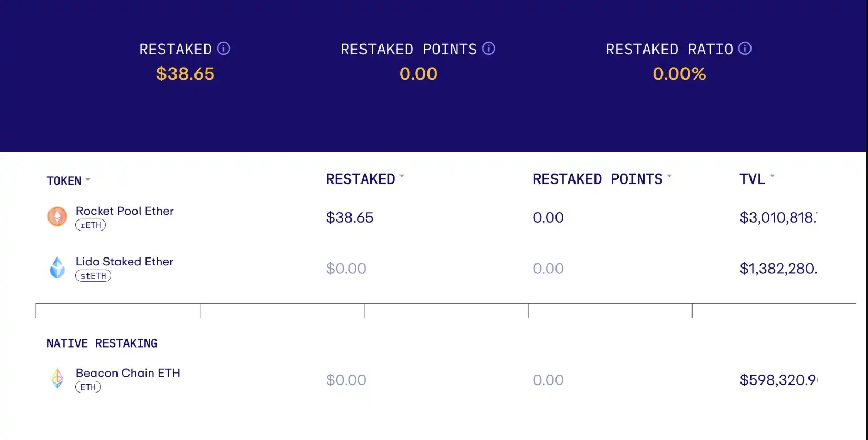Click the 0.00% restaked ratio value

click(x=679, y=73)
